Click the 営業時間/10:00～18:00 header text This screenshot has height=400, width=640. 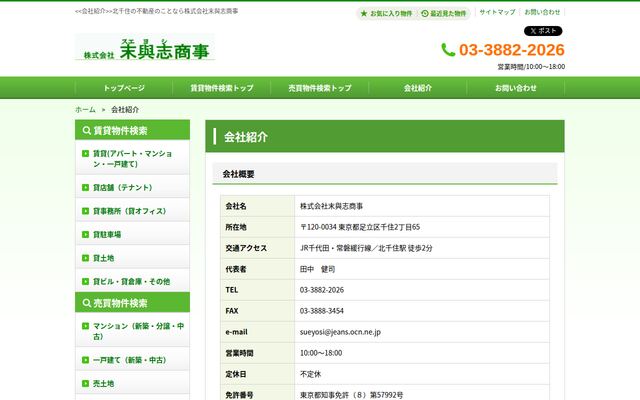click(531, 67)
